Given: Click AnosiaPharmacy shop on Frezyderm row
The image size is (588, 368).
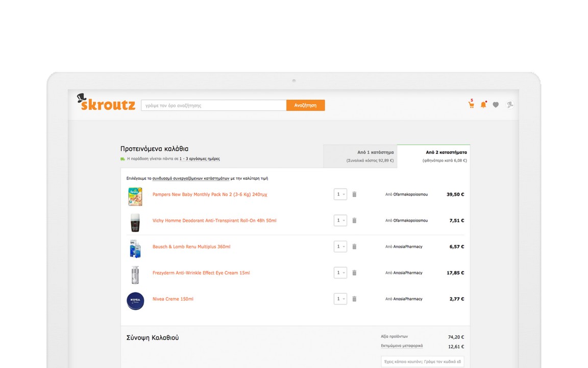Looking at the screenshot, I should [408, 273].
